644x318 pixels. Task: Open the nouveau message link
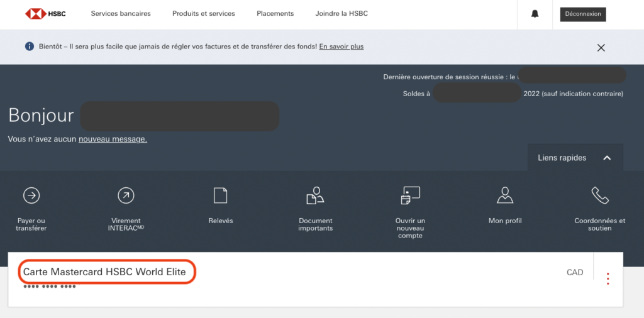113,140
